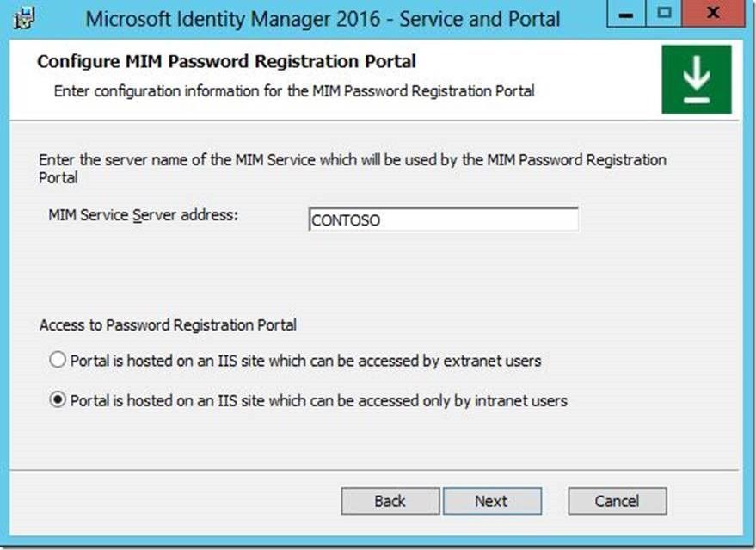Click the Access to Password Registration Portal label
The width and height of the screenshot is (756, 550).
tap(168, 325)
